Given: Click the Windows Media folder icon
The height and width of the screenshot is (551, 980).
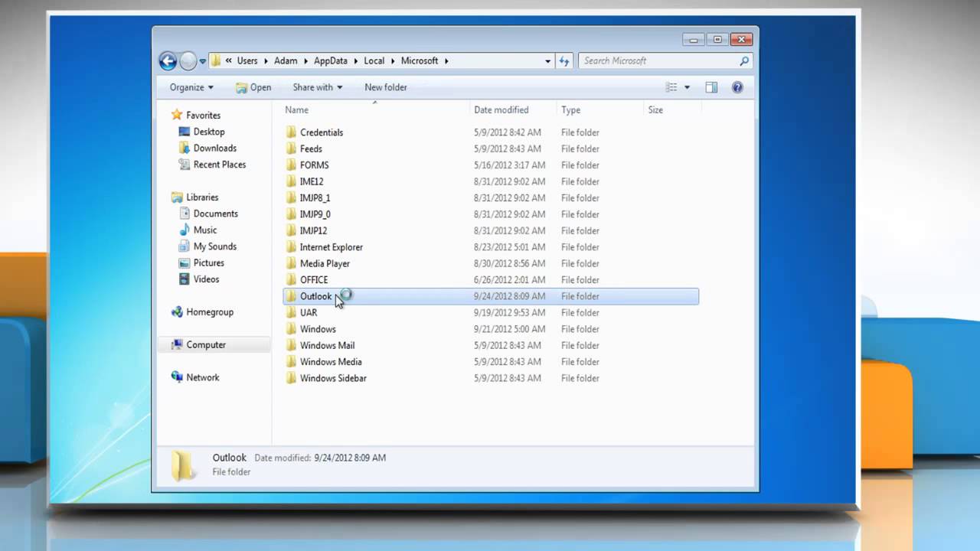Looking at the screenshot, I should click(290, 362).
